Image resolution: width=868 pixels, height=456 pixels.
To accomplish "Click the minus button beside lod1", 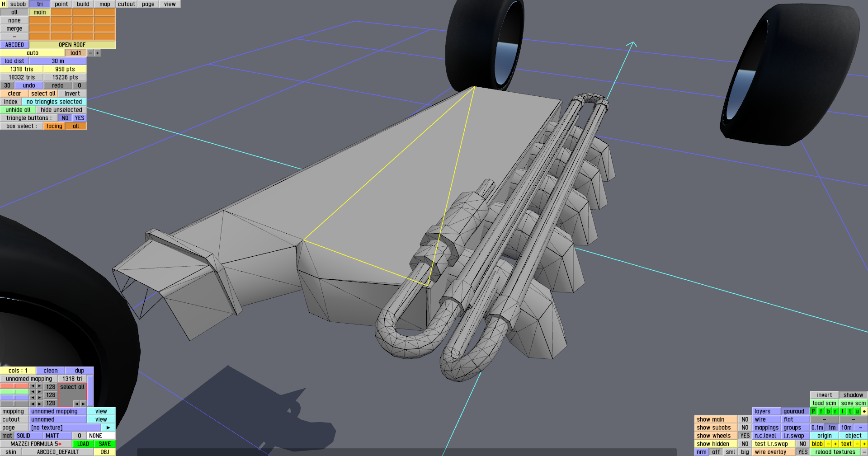I will pos(90,53).
